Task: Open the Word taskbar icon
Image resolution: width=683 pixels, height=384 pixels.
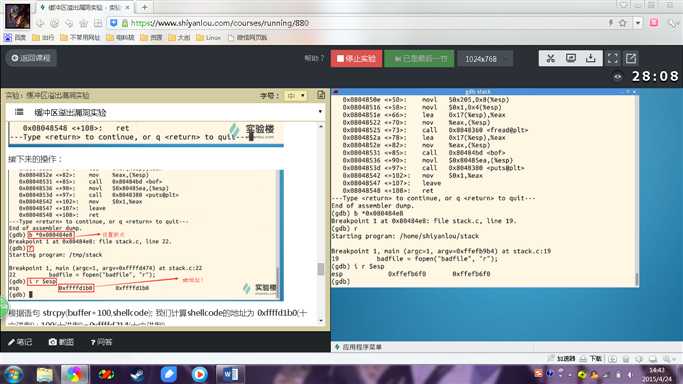Action: [230, 374]
